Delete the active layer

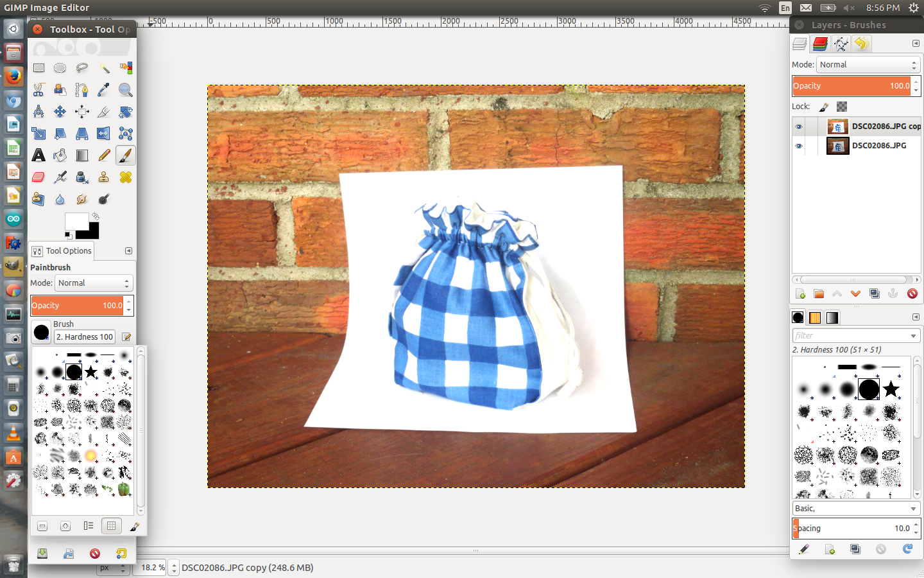[912, 294]
